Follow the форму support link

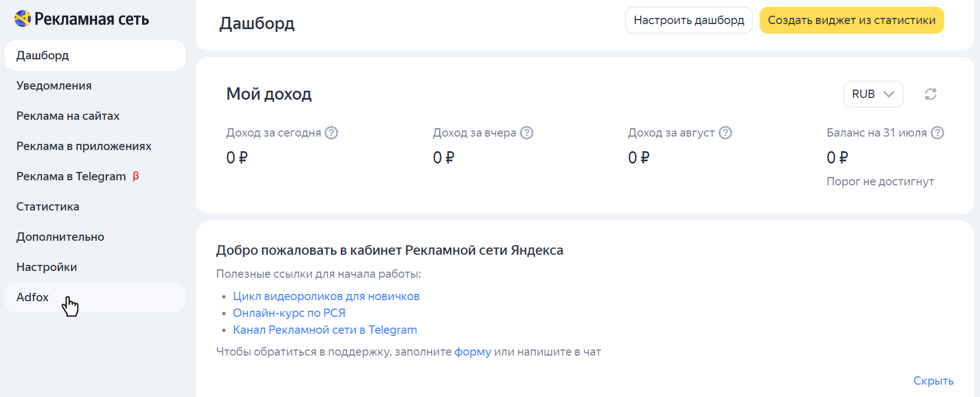[x=473, y=352]
